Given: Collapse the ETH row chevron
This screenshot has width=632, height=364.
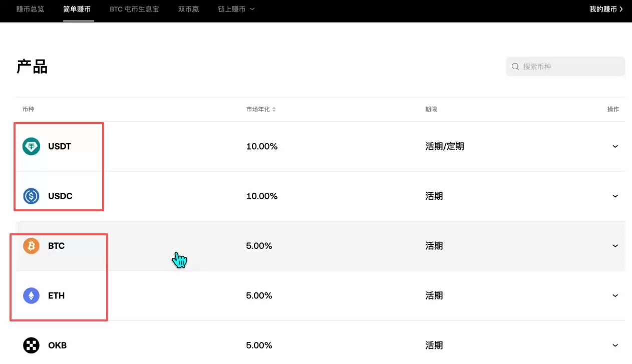Looking at the screenshot, I should tap(615, 295).
